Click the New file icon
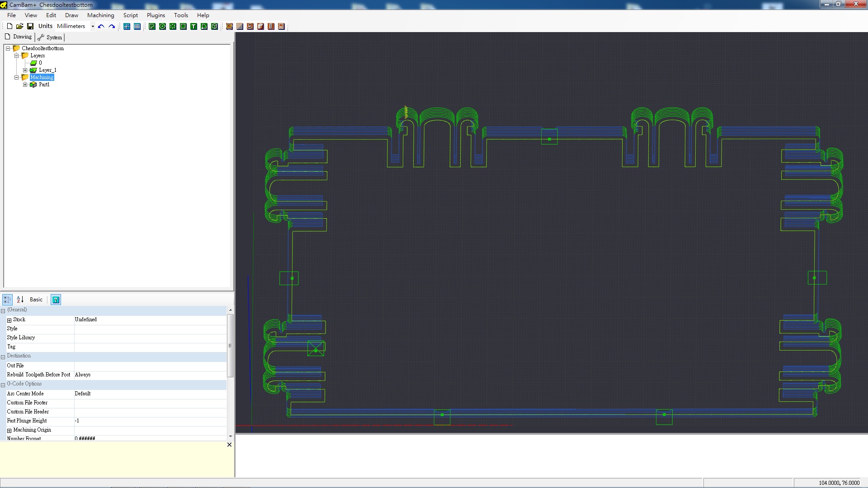The image size is (868, 488). 9,26
